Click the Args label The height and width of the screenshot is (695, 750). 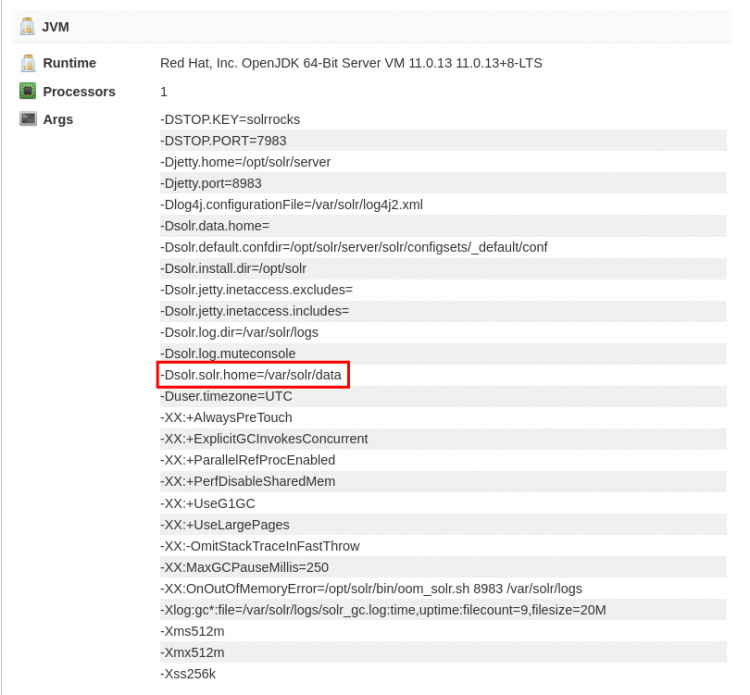click(x=58, y=120)
